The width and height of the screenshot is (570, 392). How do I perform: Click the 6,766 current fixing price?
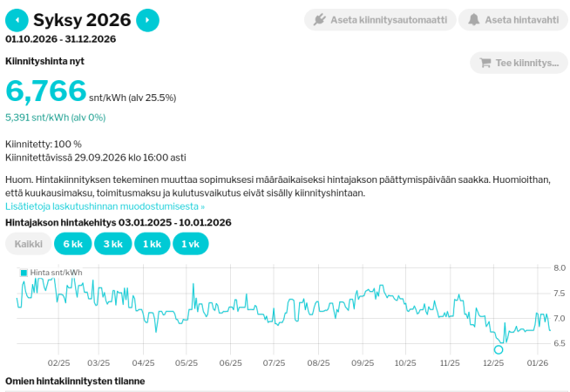point(46,90)
